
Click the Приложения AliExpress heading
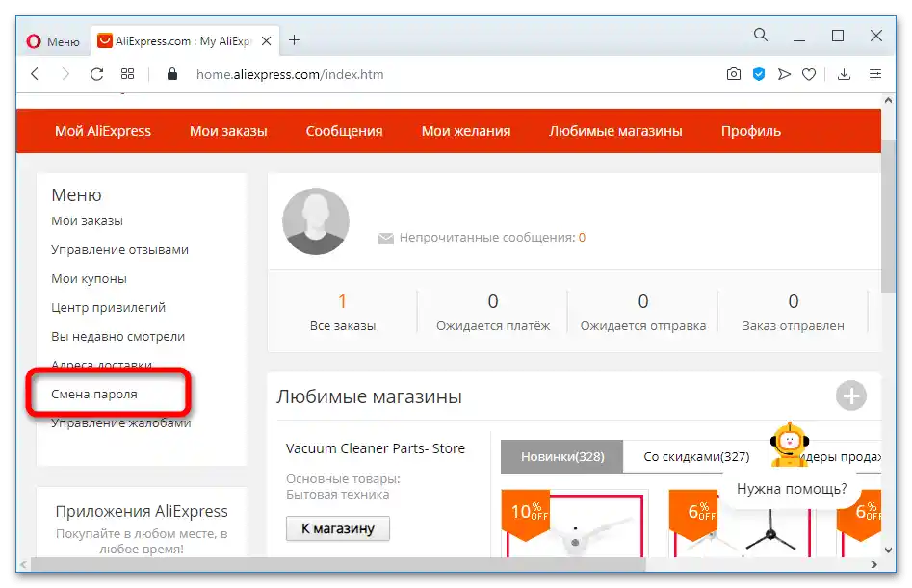(142, 511)
